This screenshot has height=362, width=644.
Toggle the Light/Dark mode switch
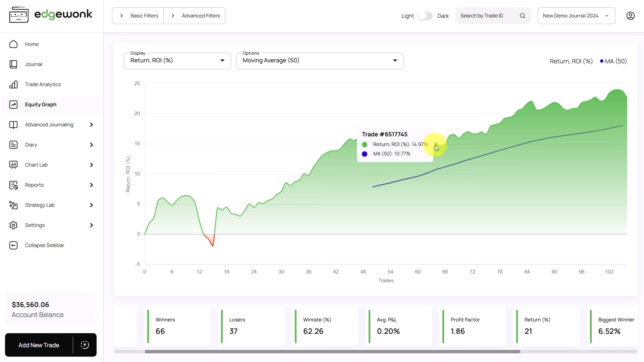pos(425,16)
